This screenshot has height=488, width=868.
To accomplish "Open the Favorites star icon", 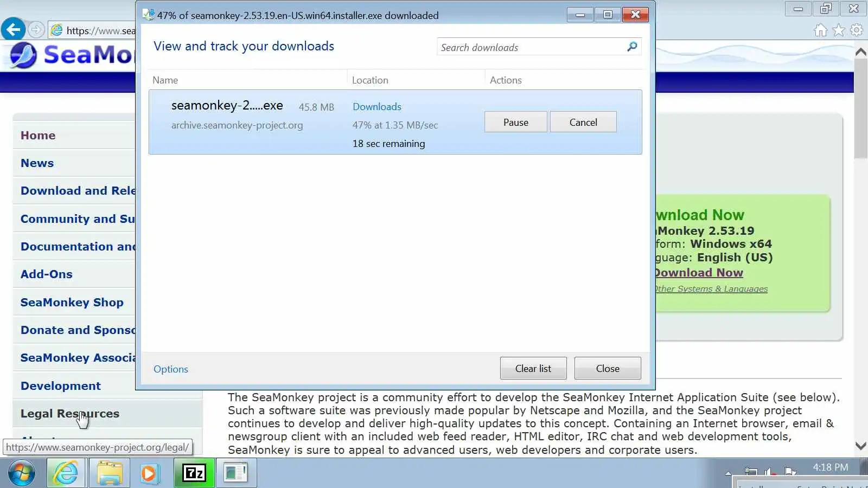I will point(839,30).
